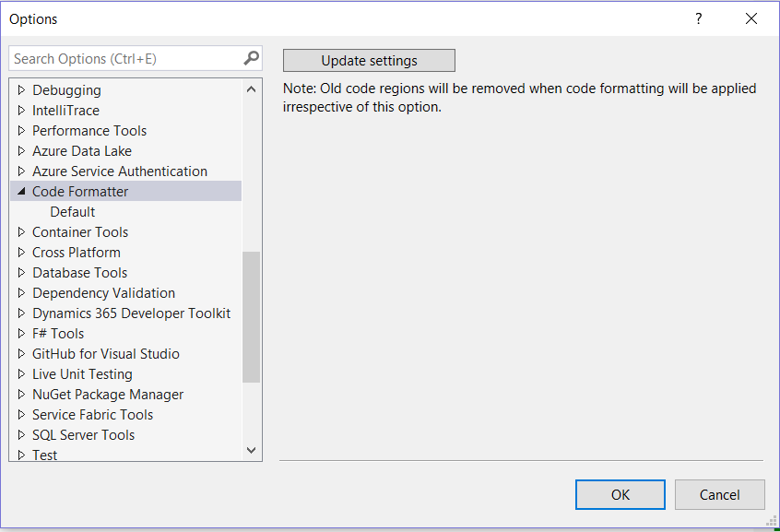The height and width of the screenshot is (532, 780).
Task: Click the Help question mark icon
Action: tap(699, 18)
